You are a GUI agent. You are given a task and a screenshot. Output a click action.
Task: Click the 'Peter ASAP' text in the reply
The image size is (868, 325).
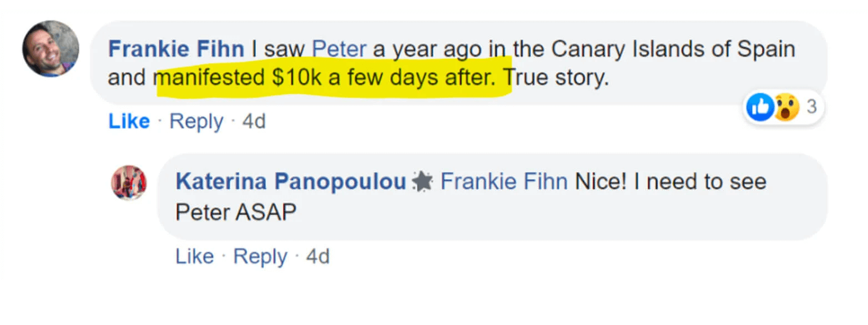tap(236, 212)
